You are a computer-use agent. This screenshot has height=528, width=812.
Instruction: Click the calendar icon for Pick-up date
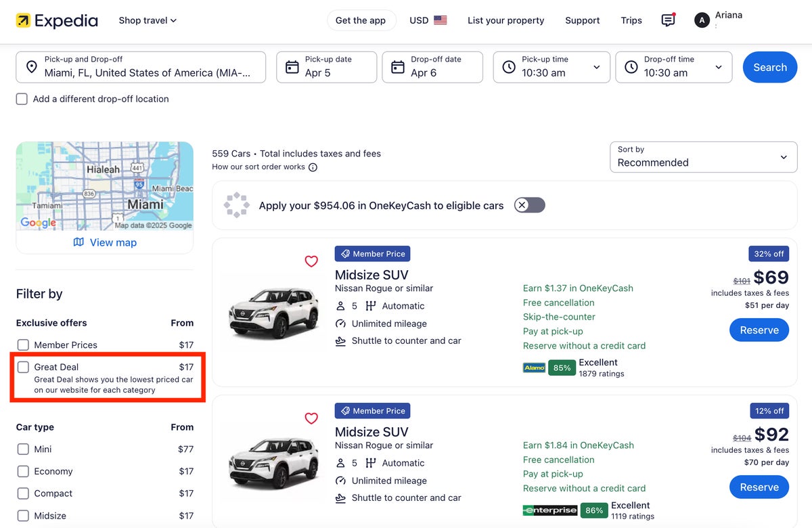click(x=292, y=67)
